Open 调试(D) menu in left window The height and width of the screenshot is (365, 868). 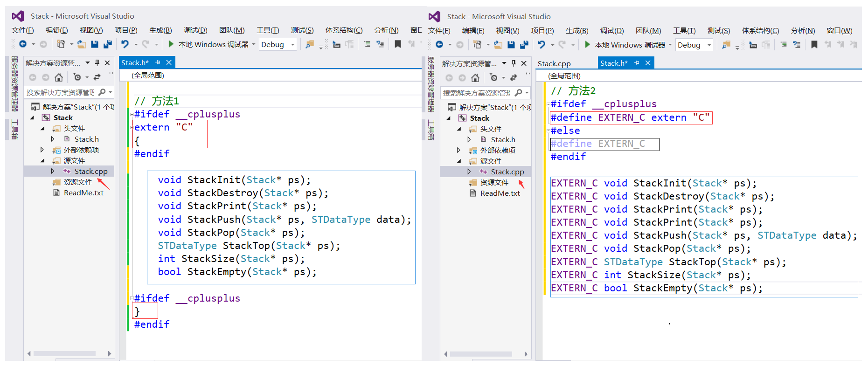tap(195, 30)
